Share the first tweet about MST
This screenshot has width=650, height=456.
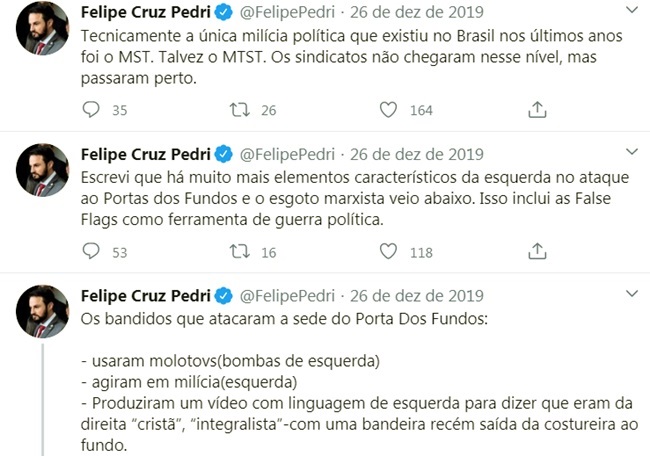(x=536, y=110)
